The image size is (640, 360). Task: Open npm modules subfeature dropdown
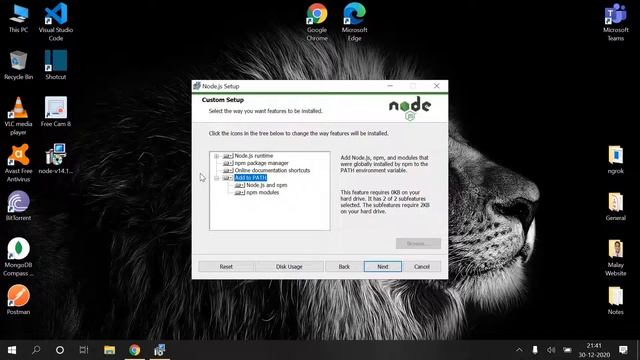click(240, 193)
